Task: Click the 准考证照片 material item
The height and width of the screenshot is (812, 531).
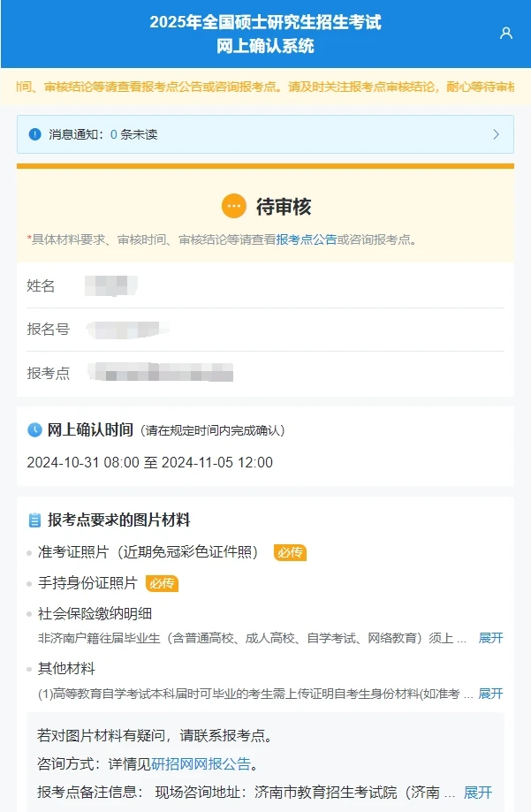Action: tap(148, 552)
